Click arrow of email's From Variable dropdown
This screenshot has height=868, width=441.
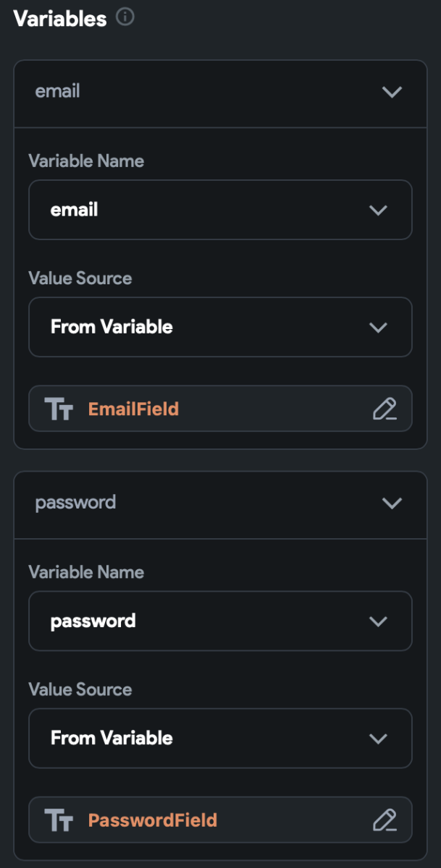(x=378, y=328)
